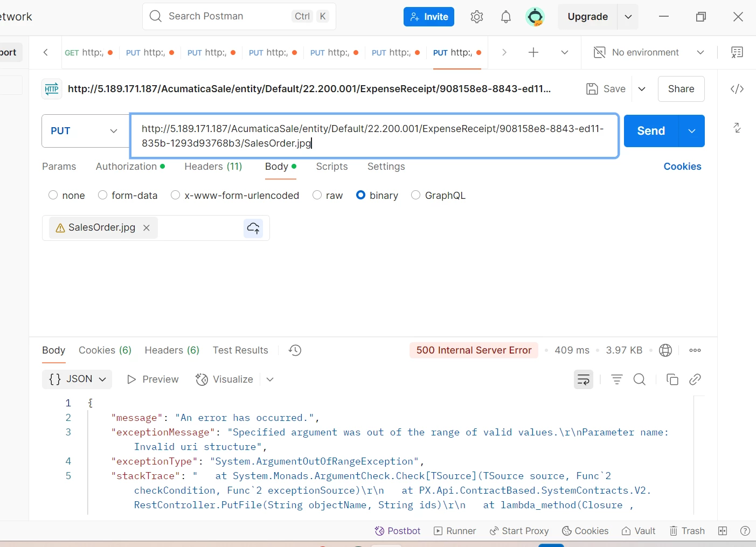This screenshot has width=756, height=547.
Task: Click the Send button
Action: coord(651,131)
